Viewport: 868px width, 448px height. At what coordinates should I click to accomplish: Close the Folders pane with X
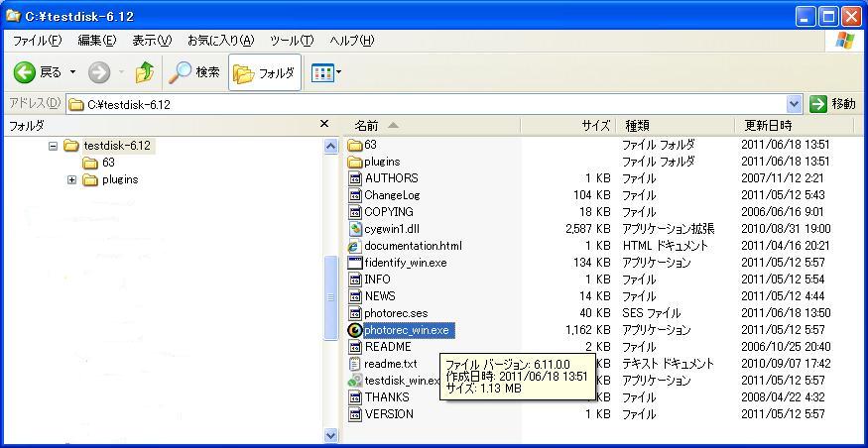pos(324,125)
